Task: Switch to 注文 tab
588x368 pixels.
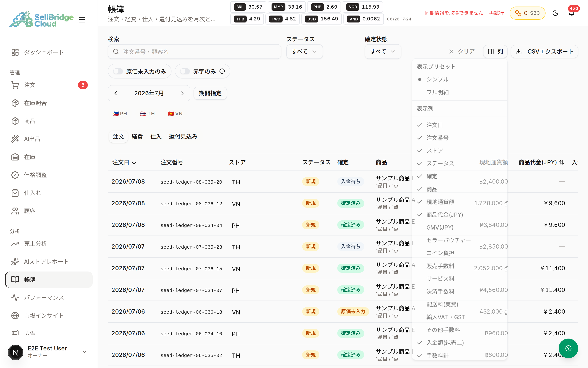Action: tap(118, 137)
